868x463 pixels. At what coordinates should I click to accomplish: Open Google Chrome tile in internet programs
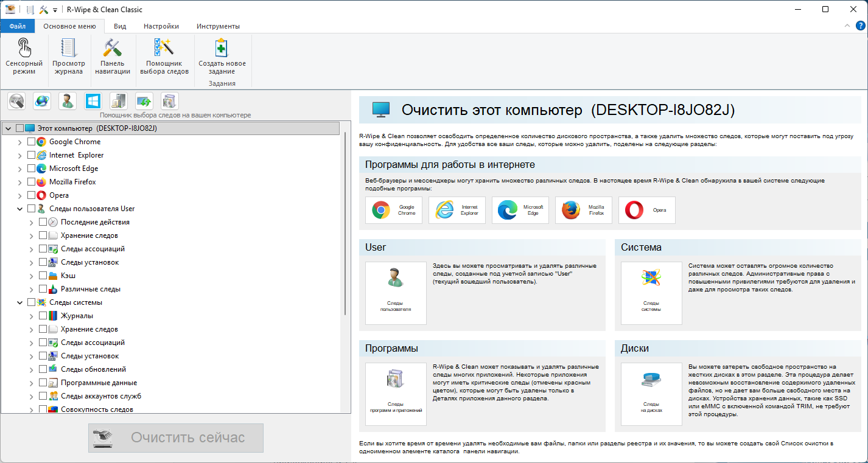click(x=394, y=211)
